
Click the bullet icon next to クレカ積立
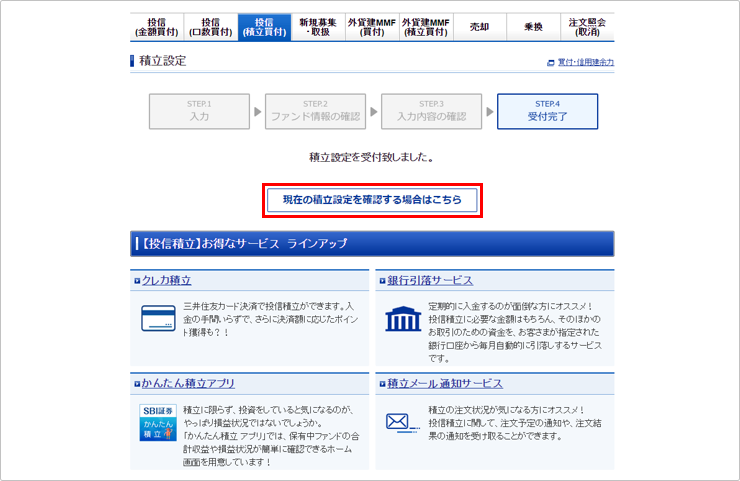tap(137, 281)
